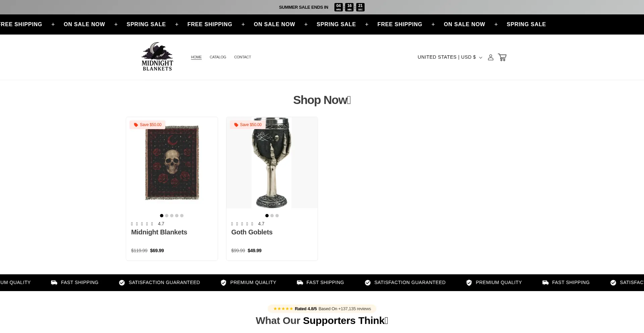This screenshot has height=333, width=644.
Task: Open the account login icon
Action: click(x=490, y=57)
